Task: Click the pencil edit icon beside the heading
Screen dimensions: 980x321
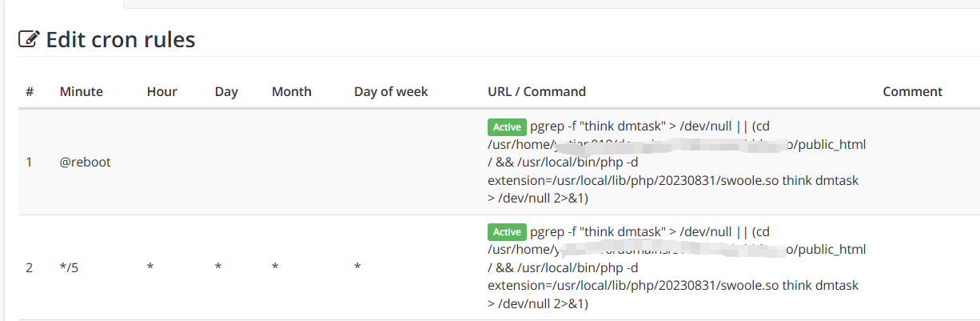Action: coord(29,39)
